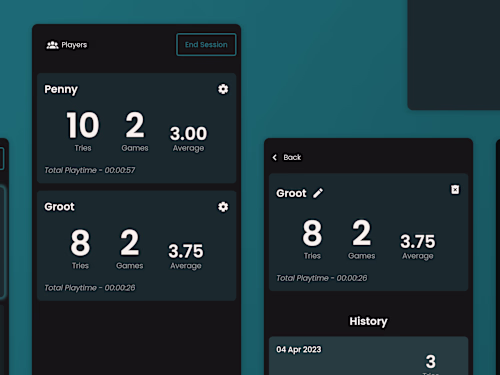Go Back from Groot detail panel
Screen dimensions: 500x375
pos(287,157)
